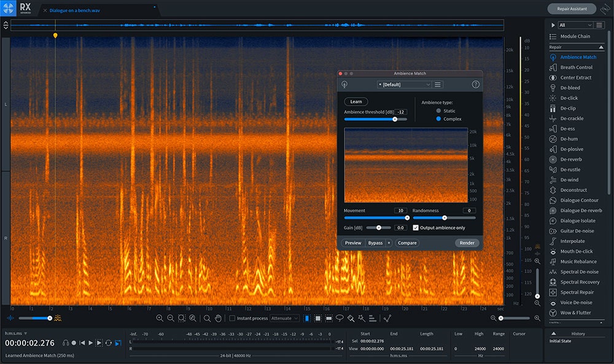The height and width of the screenshot is (364, 614).
Task: Open the De-wind module
Action: point(569,180)
